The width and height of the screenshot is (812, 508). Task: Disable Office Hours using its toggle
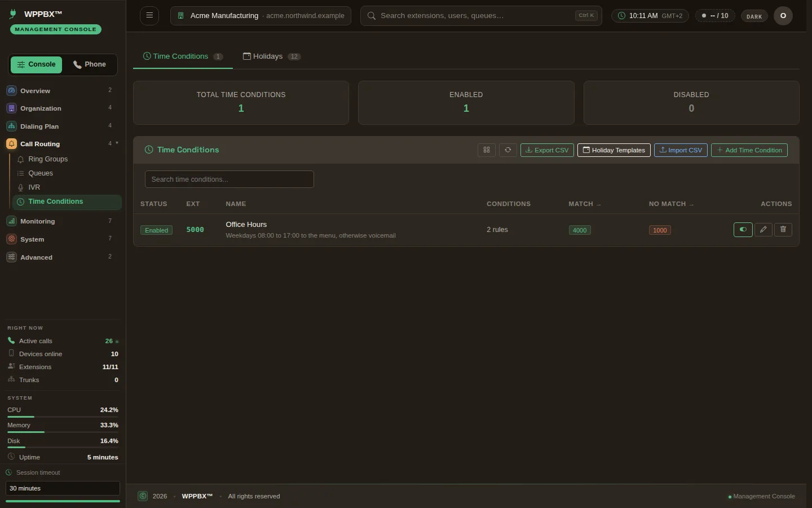click(x=743, y=230)
